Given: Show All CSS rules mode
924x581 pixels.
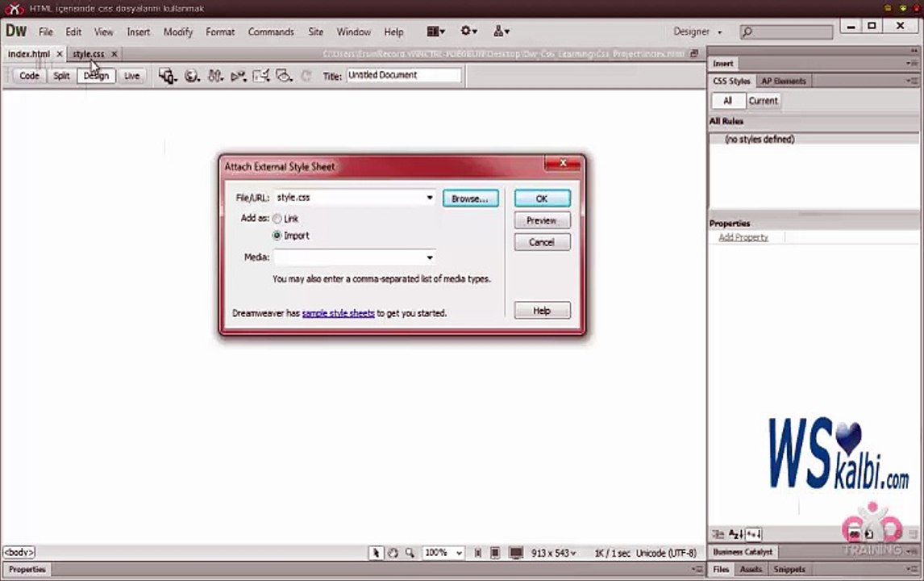Looking at the screenshot, I should (x=728, y=101).
